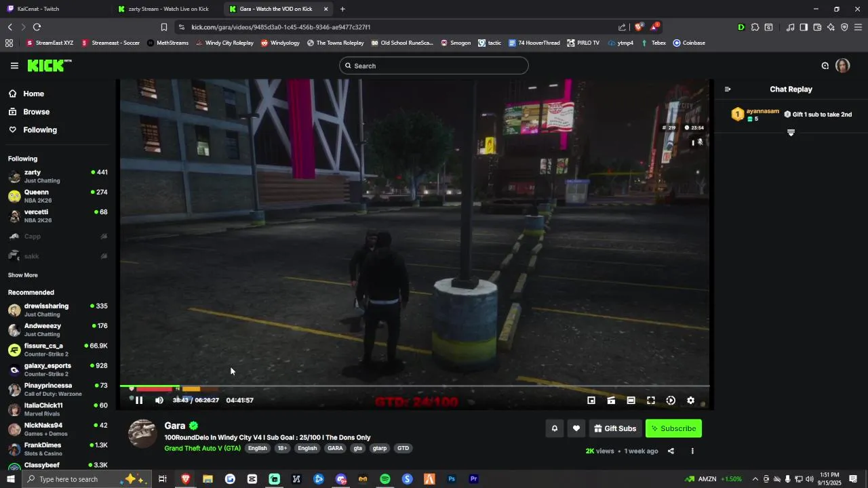Open vercetti's channel in the sidebar
The image size is (868, 488).
point(58,216)
